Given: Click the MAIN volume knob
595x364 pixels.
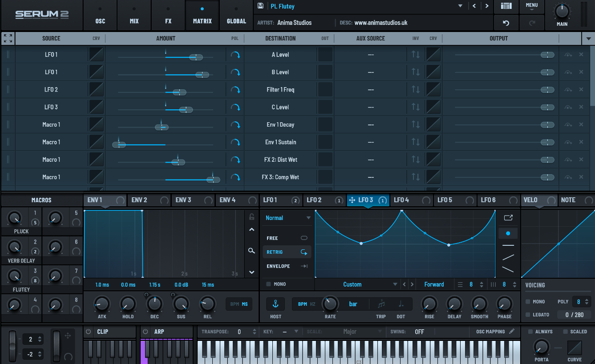Looking at the screenshot, I should (562, 10).
